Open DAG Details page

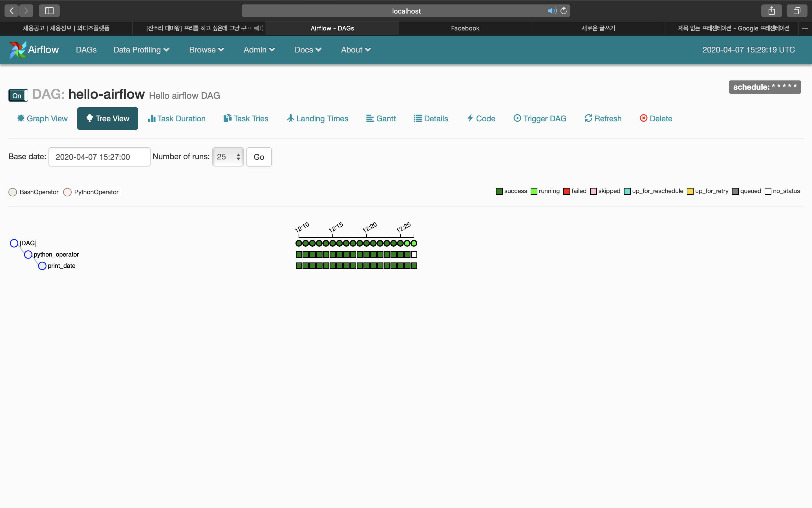pyautogui.click(x=431, y=119)
